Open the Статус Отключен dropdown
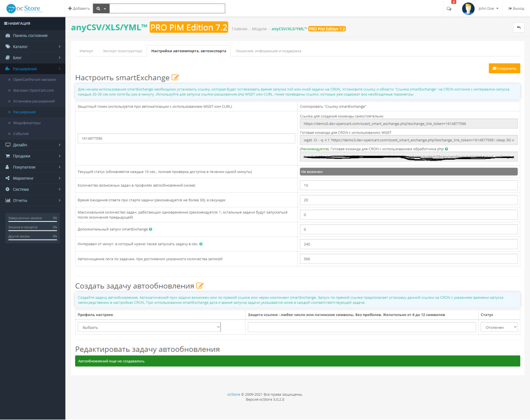 click(499, 327)
